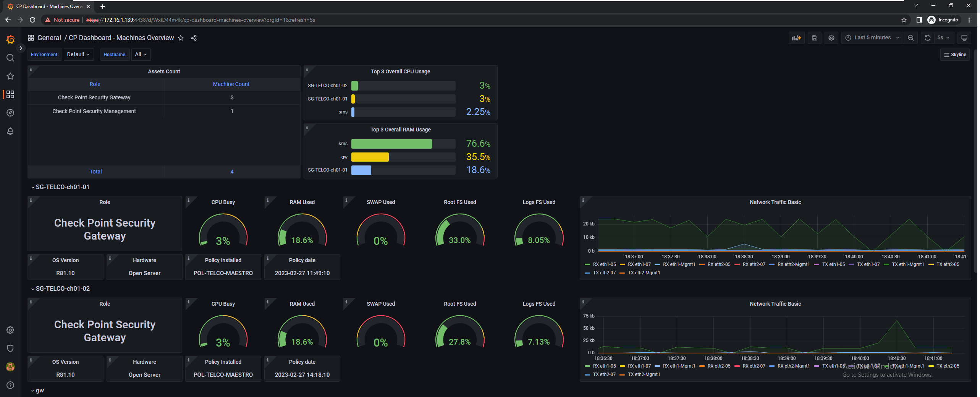Click the Incognito profile button
Viewport: 980px width, 397px height.
coord(943,20)
